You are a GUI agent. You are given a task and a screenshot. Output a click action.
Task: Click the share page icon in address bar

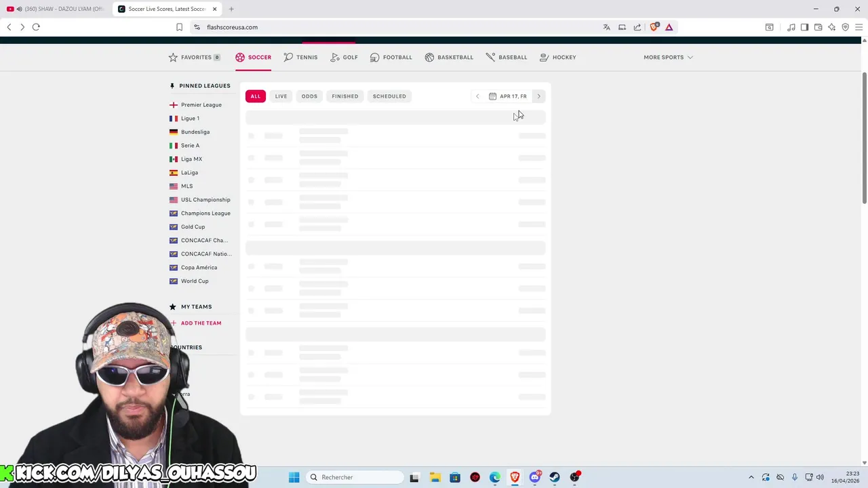(x=637, y=27)
